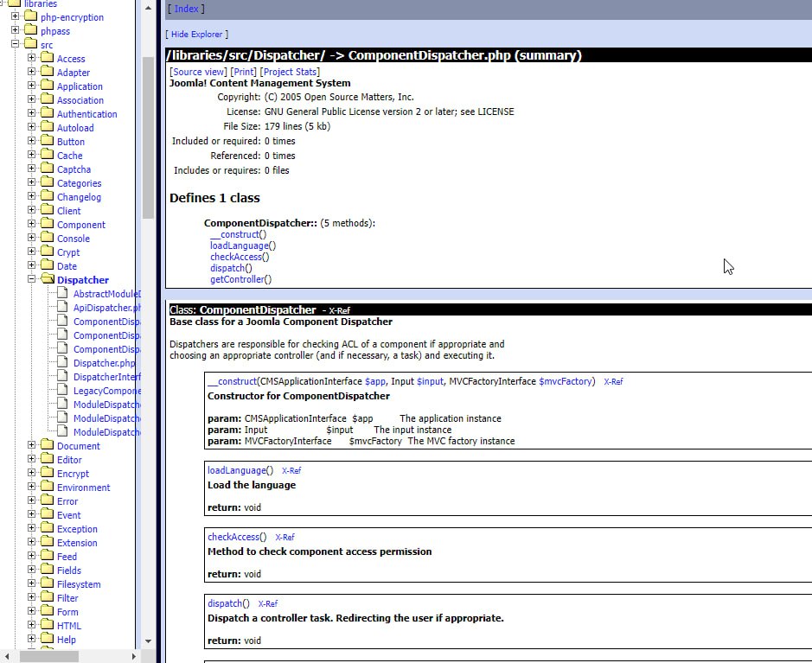
Task: Open the Index link in header
Action: click(x=186, y=9)
